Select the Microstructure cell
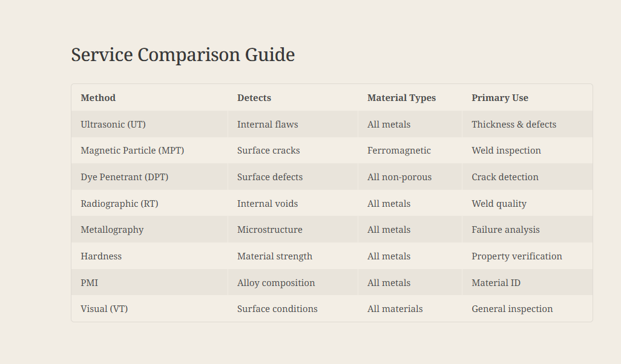Image resolution: width=621 pixels, height=364 pixels. (x=270, y=230)
